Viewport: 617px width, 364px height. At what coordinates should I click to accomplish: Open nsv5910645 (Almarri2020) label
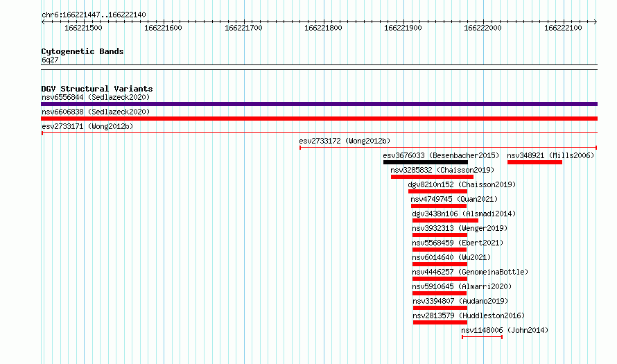click(x=462, y=286)
